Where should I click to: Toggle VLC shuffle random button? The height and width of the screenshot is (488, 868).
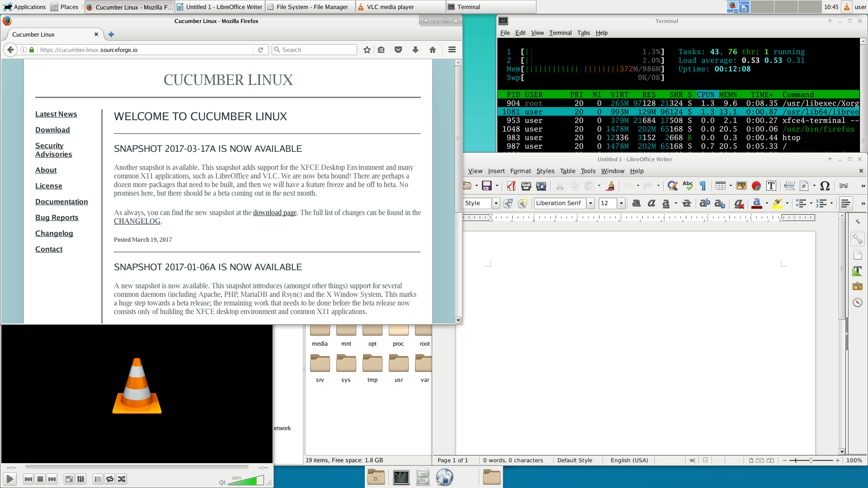pyautogui.click(x=122, y=479)
